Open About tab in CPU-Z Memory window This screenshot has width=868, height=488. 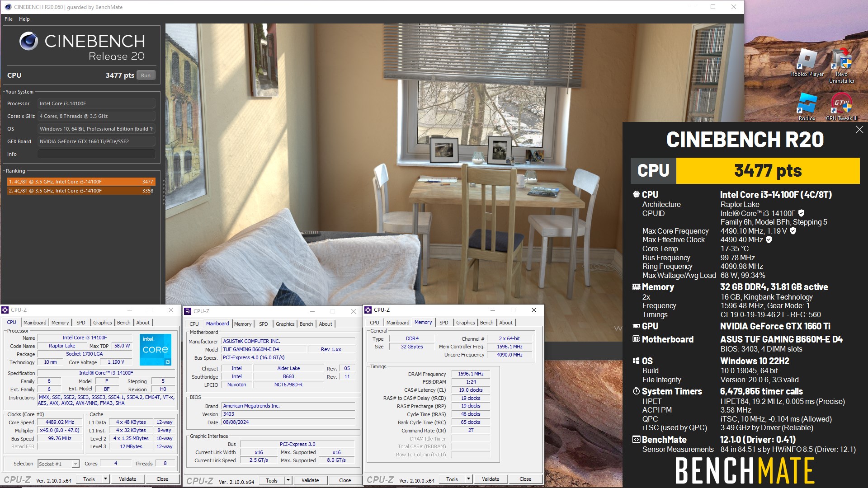(506, 323)
